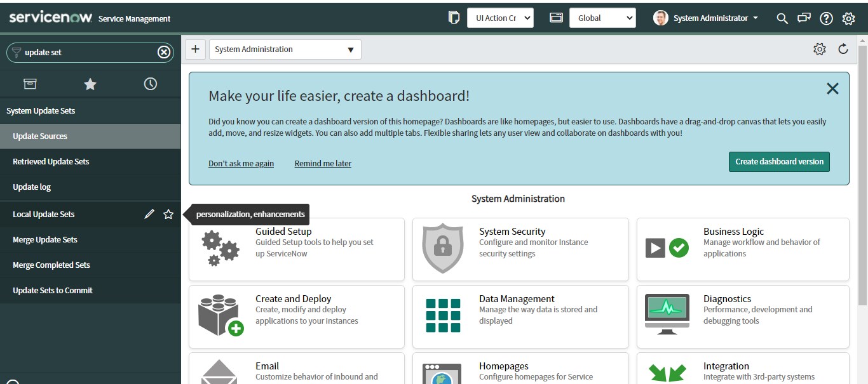Open the UI Action update set dropdown
This screenshot has width=868, height=384.
(500, 18)
